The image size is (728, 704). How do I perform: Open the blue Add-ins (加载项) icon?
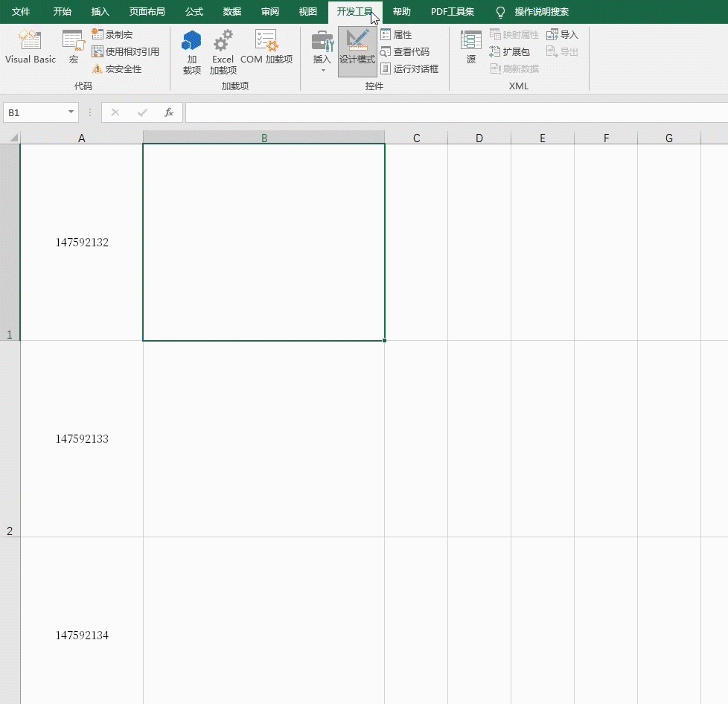tap(192, 52)
